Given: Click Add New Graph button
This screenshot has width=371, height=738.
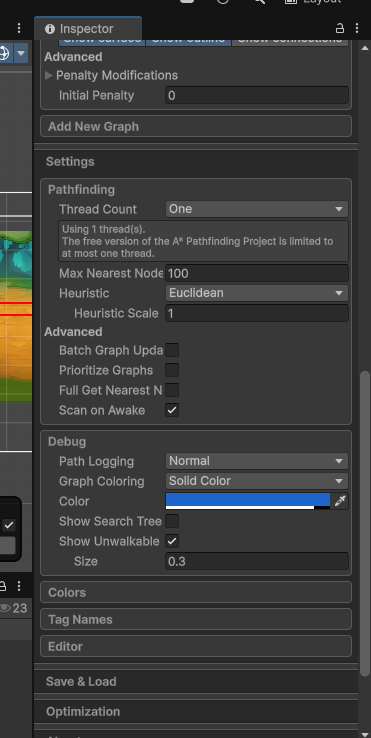Looking at the screenshot, I should tap(196, 126).
